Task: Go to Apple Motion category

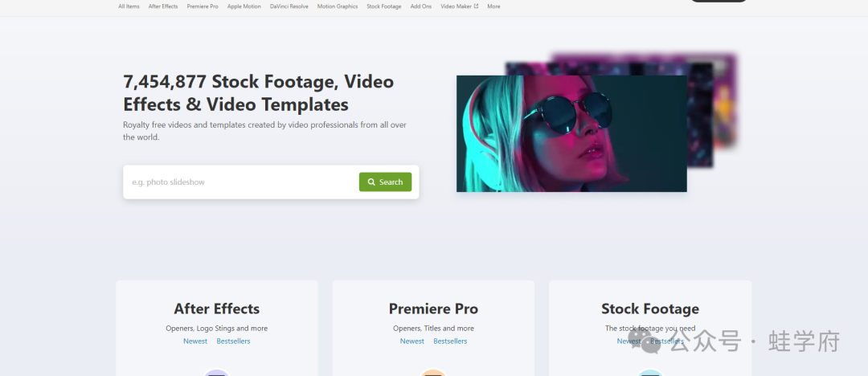Action: pos(244,6)
